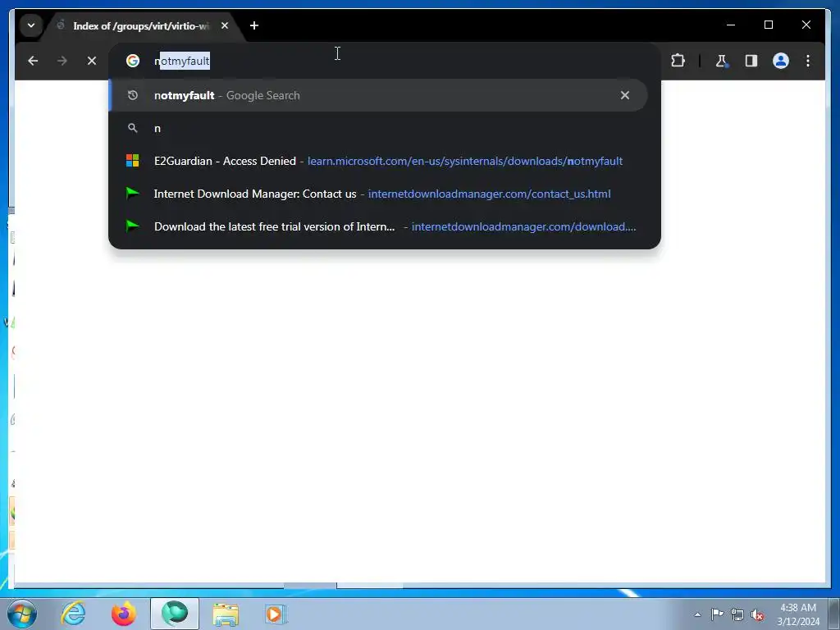Launch Internet Explorer from taskbar
The width and height of the screenshot is (840, 630).
(73, 614)
